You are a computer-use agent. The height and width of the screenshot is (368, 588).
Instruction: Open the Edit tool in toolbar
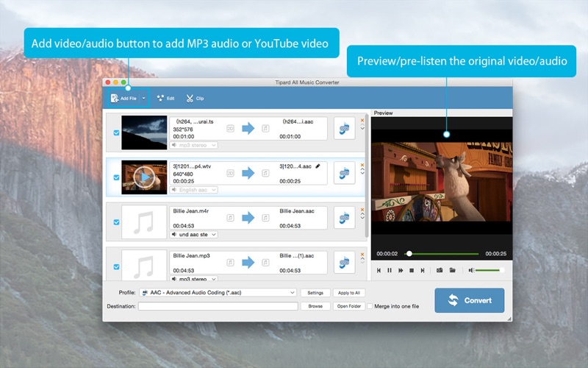(x=166, y=99)
